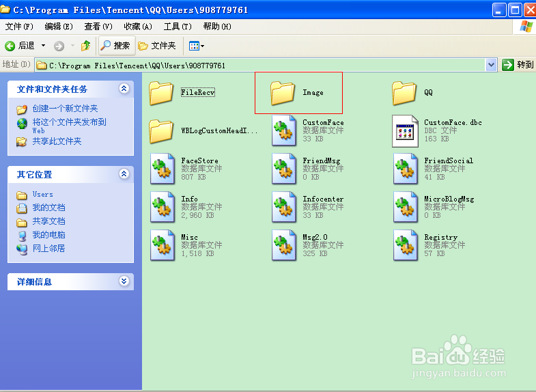Go up one folder level

[85, 46]
